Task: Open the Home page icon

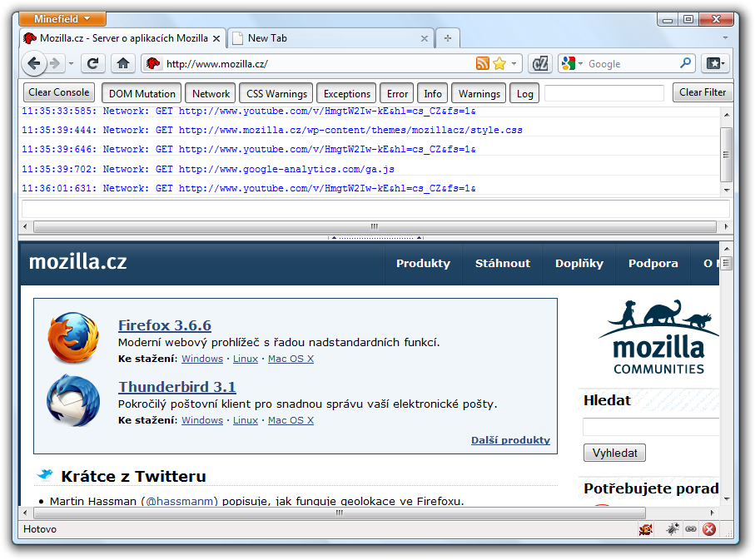Action: click(x=123, y=63)
